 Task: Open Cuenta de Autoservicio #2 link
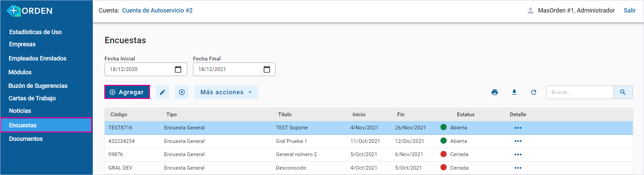point(157,10)
